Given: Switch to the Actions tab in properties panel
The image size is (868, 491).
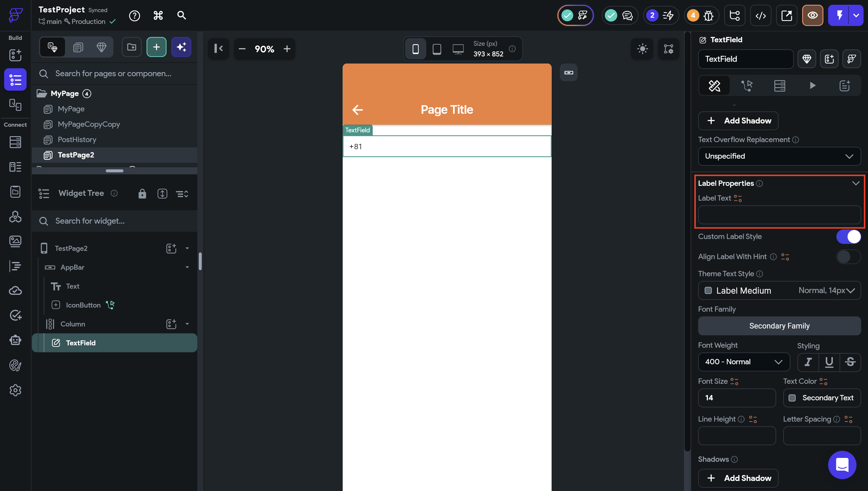Looking at the screenshot, I should click(x=747, y=86).
